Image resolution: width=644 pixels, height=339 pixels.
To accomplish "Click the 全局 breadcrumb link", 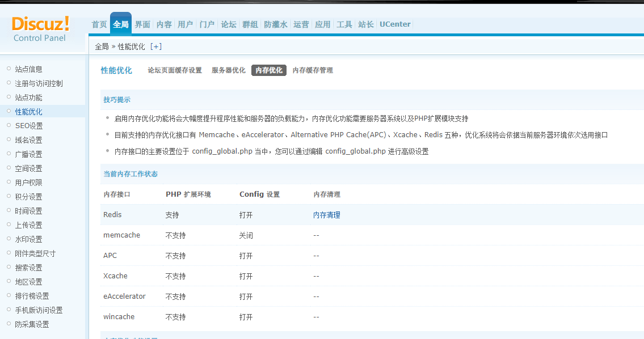I will pyautogui.click(x=100, y=47).
